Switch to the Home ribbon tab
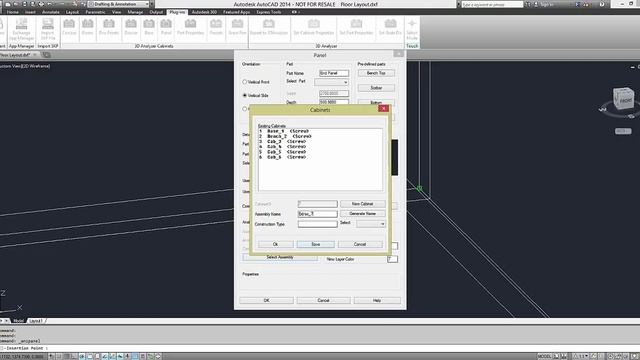The height and width of the screenshot is (360, 640). tap(13, 12)
